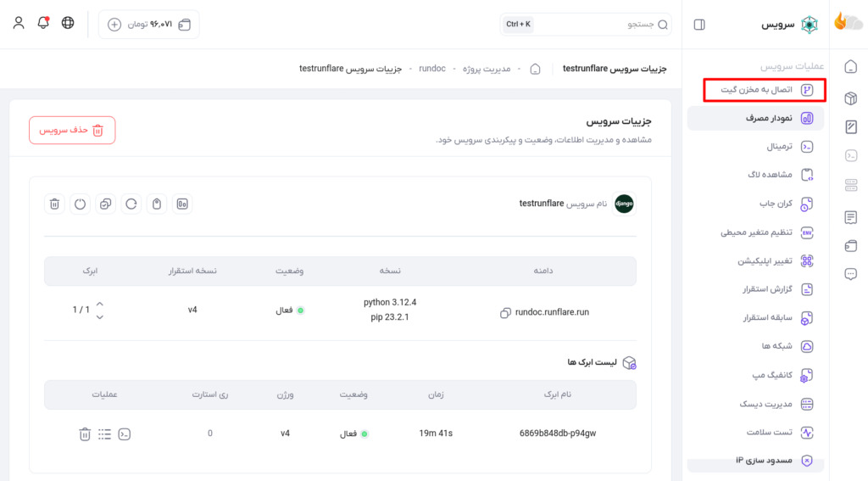Click the Runflare flame cloud logo
Screen dimensions: 868x481
click(x=848, y=22)
